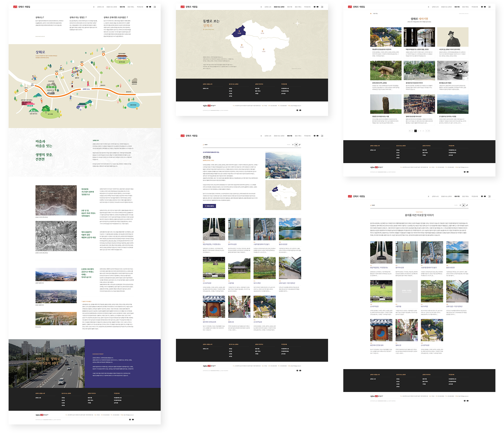The height and width of the screenshot is (433, 504).
Task: Click 테마기행 nav item on left home page
Action: (x=122, y=7)
